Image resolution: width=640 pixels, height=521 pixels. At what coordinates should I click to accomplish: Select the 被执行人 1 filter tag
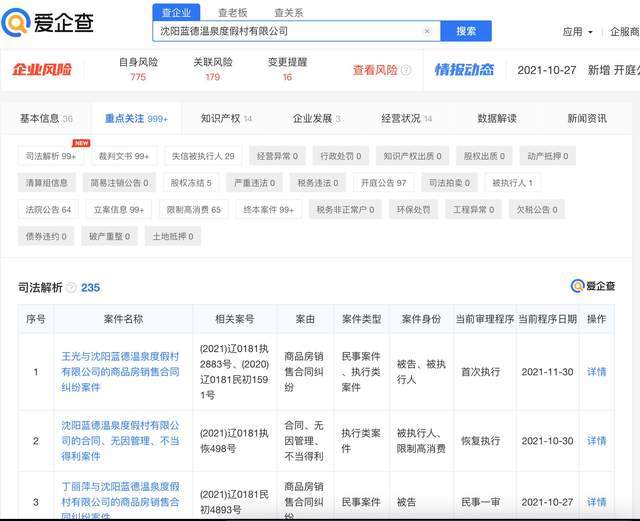[513, 183]
